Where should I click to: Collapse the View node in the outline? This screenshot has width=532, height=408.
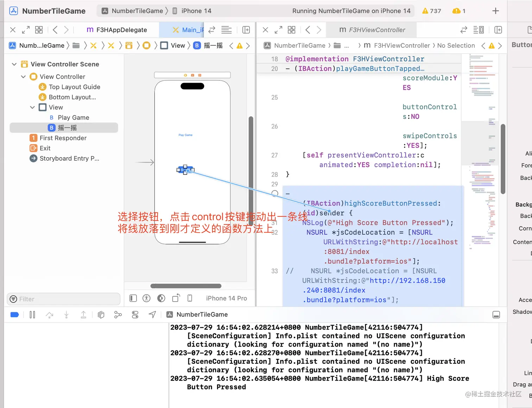click(32, 107)
